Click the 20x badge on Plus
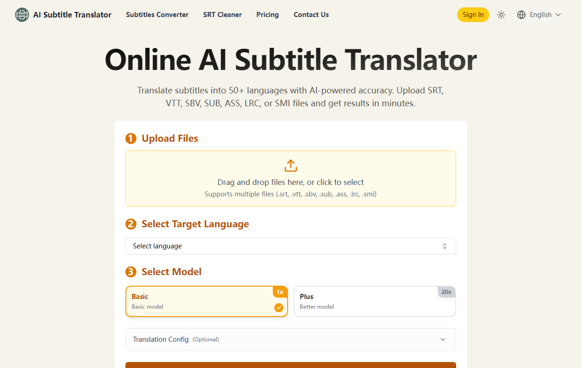Screen dimensions: 588x368 point(447,292)
